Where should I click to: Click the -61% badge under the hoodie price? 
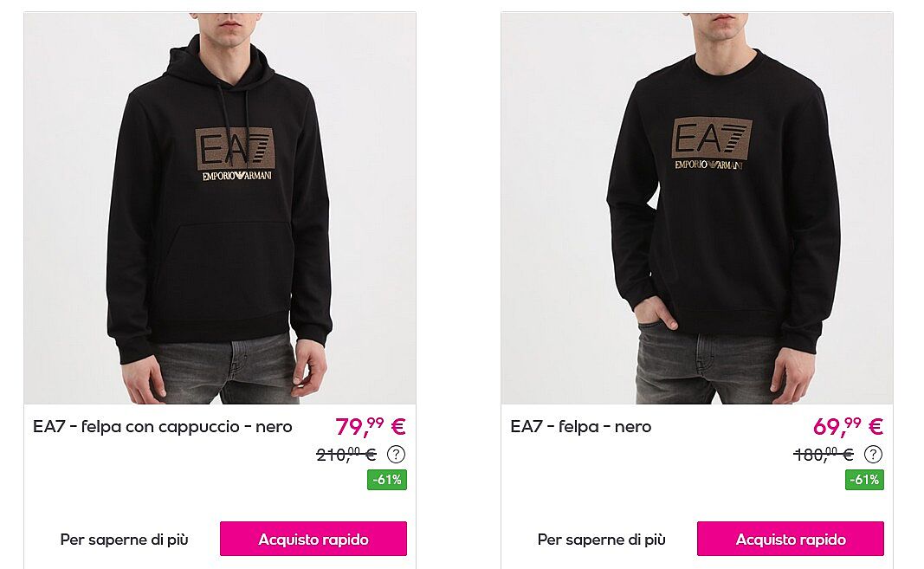pyautogui.click(x=387, y=480)
